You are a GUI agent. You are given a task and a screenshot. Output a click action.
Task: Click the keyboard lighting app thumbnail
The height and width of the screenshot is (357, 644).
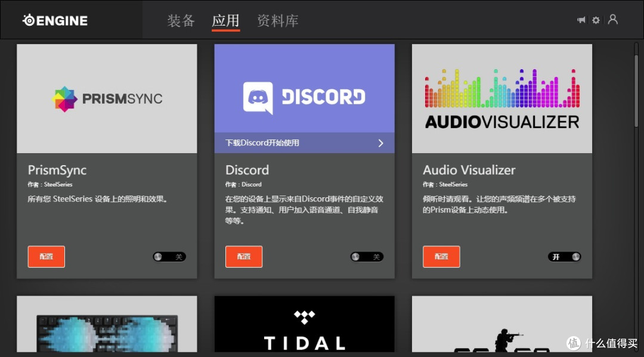(x=107, y=324)
